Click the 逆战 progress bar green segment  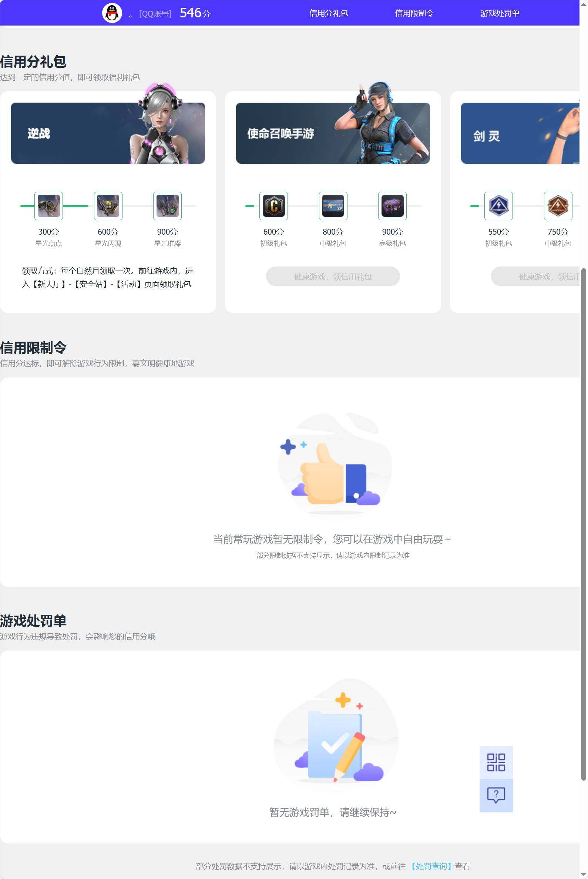click(54, 206)
